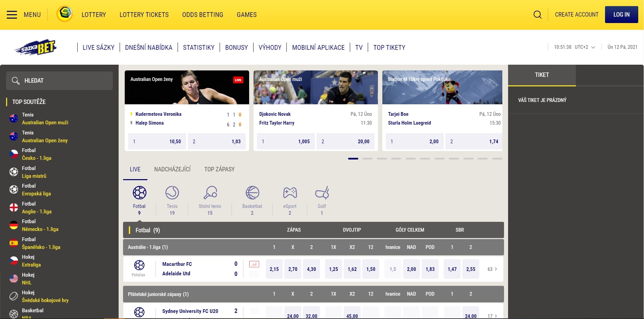Open STATISTIKY page
Screen dimensions: 644x319
[x=199, y=47]
